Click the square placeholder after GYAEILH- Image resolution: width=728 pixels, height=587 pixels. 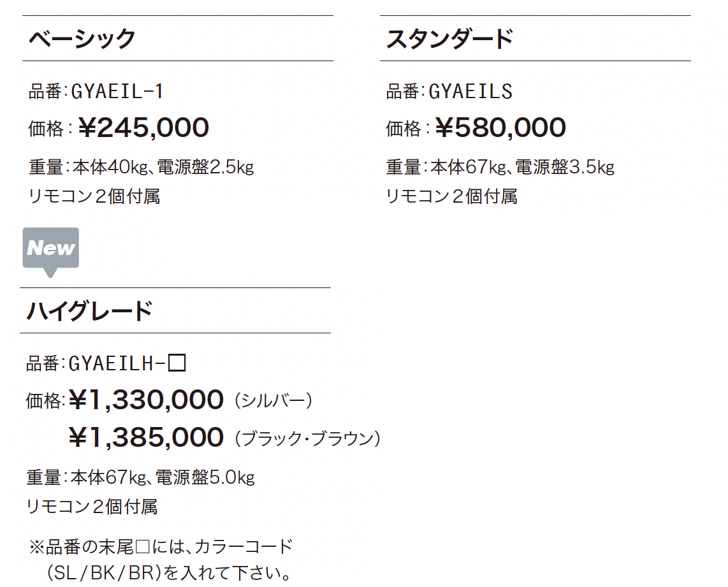click(177, 363)
